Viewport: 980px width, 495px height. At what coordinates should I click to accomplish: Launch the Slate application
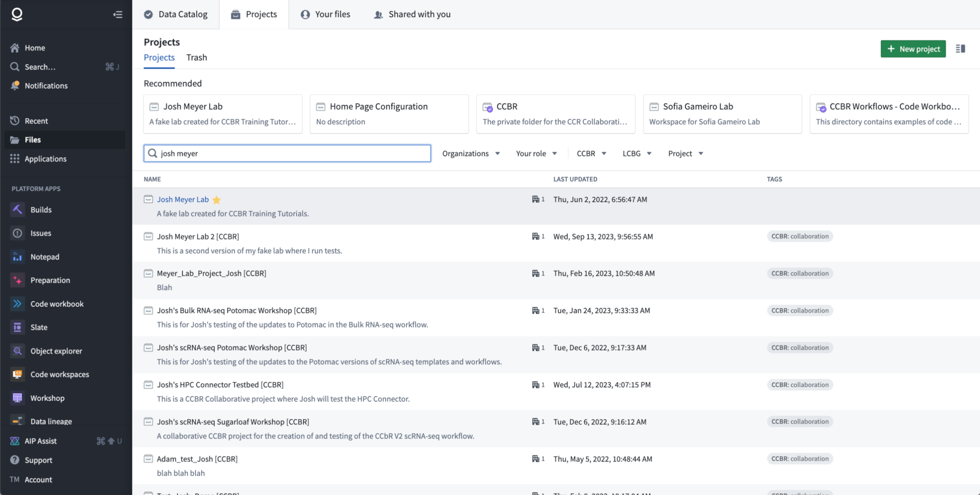coord(39,327)
